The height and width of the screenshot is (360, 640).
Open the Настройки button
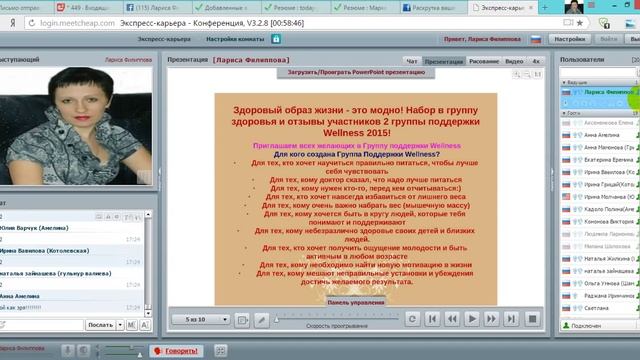[569, 39]
